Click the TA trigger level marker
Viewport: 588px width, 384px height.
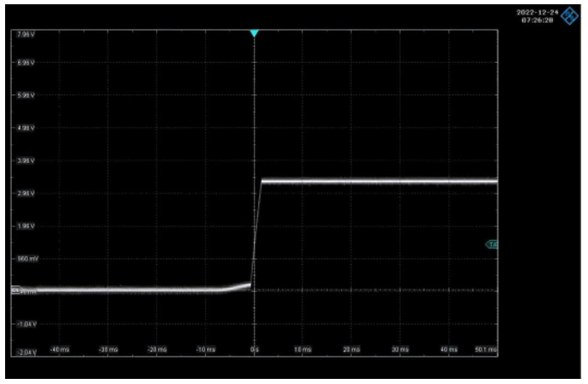tap(492, 244)
